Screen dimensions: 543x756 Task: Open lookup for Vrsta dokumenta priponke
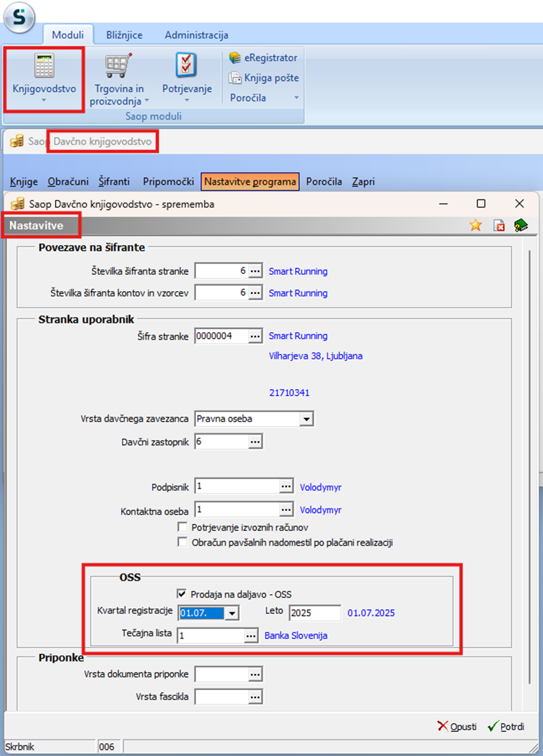pyautogui.click(x=255, y=674)
